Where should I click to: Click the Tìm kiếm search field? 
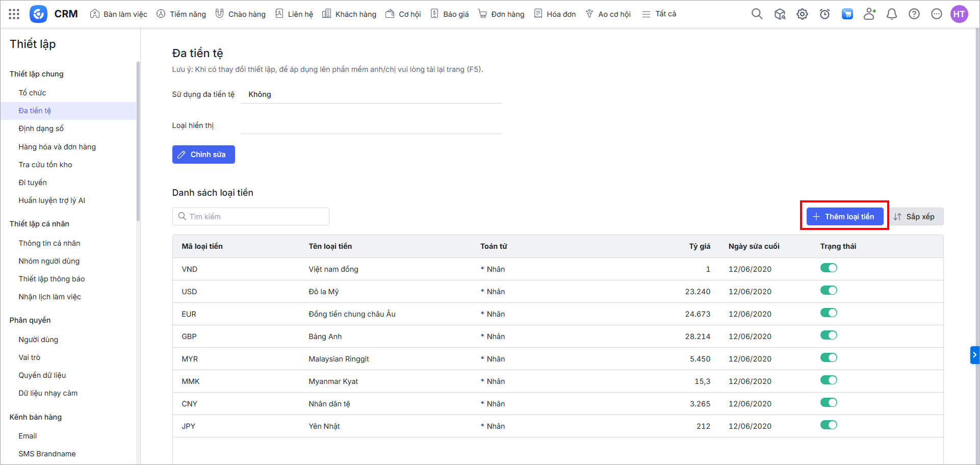251,217
